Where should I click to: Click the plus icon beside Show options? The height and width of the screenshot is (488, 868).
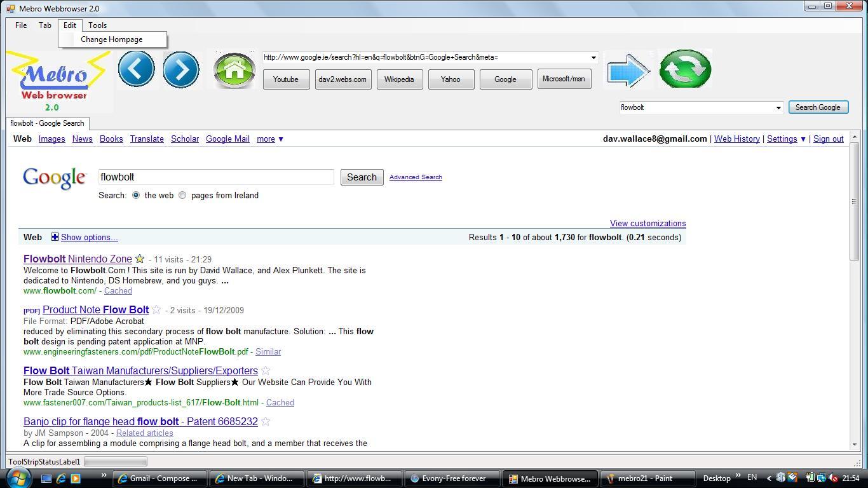pyautogui.click(x=55, y=237)
